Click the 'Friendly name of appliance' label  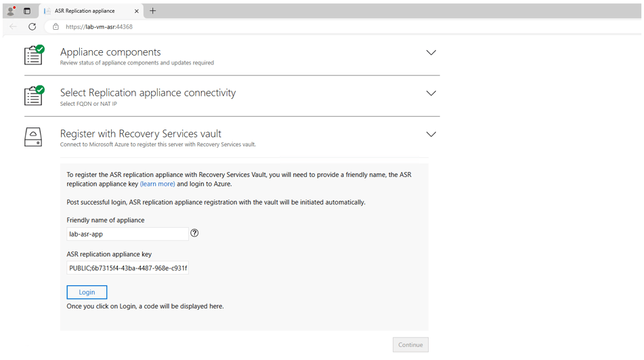(106, 220)
